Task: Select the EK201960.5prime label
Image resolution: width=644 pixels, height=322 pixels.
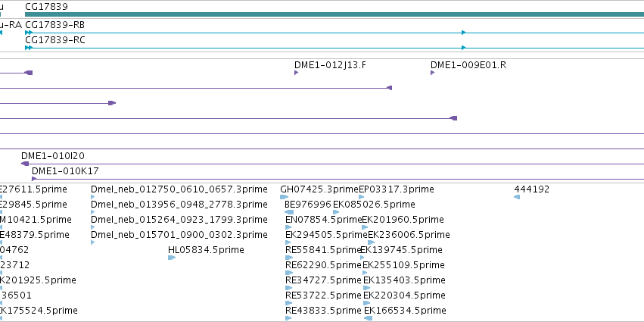Action: tap(403, 220)
